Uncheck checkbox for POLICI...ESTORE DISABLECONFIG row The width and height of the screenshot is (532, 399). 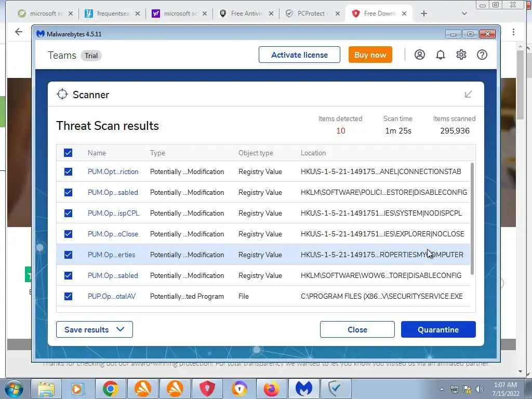point(68,192)
